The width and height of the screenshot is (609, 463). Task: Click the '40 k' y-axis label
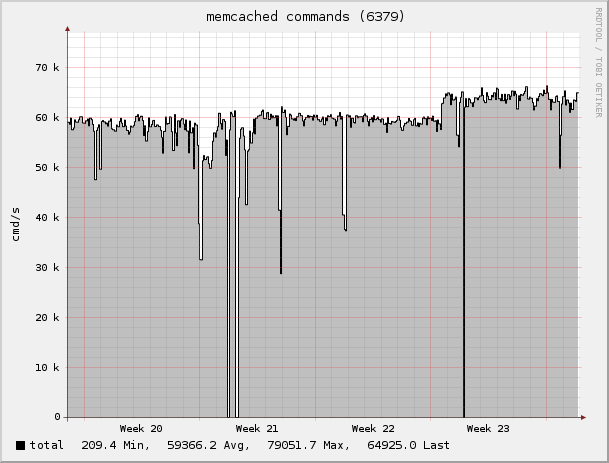click(x=47, y=218)
